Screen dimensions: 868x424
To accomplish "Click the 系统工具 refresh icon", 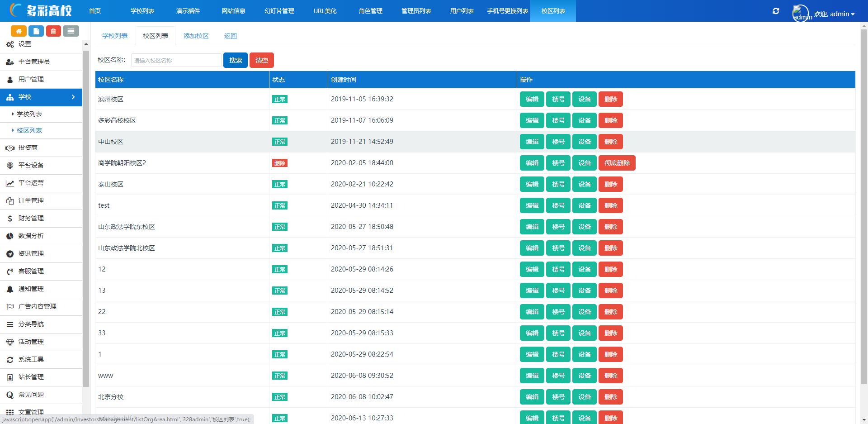I will 10,360.
